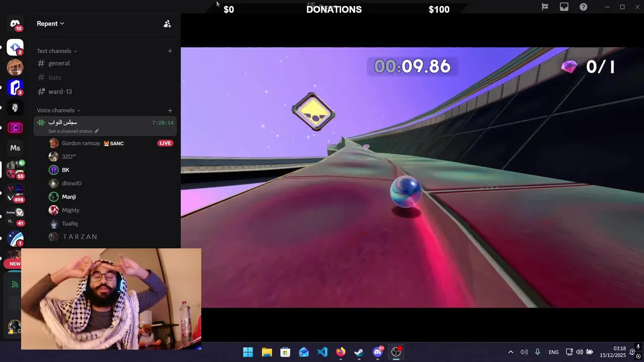Create a new voice channel with plus icon
644x362 pixels.
click(170, 110)
